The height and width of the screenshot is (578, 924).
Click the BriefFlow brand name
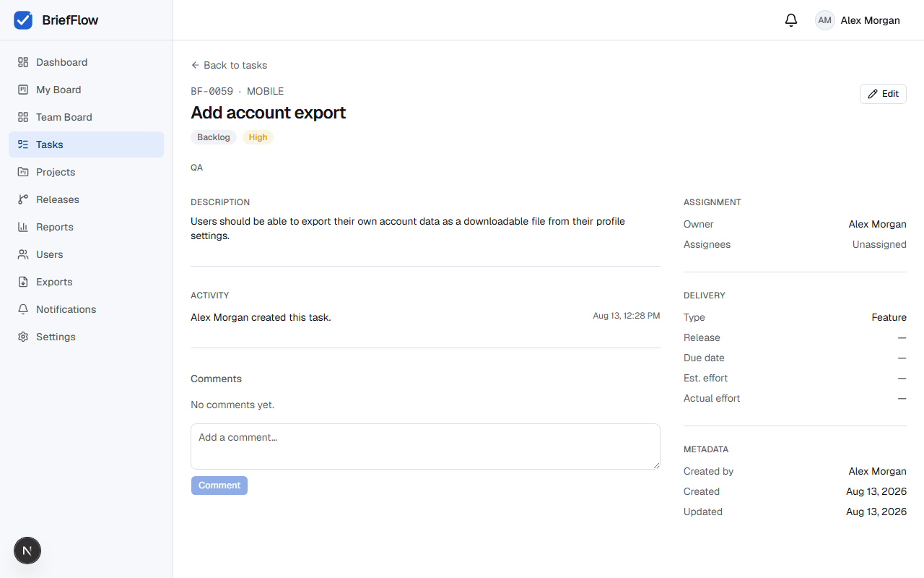(x=70, y=20)
